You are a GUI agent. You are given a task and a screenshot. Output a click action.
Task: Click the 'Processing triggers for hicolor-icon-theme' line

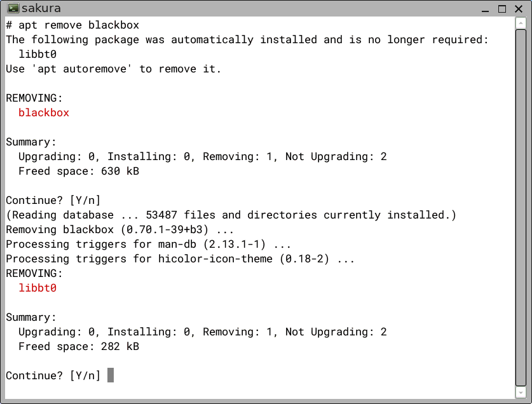180,259
